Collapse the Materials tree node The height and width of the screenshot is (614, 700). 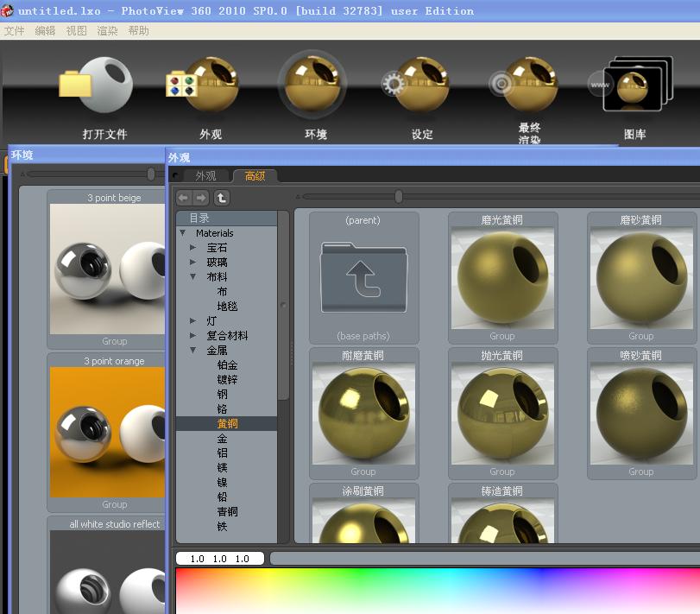coord(183,232)
